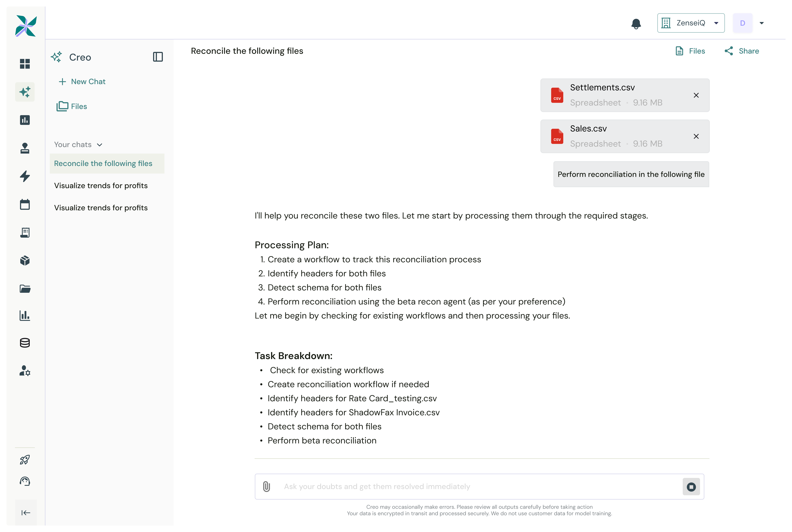The height and width of the screenshot is (532, 792).
Task: Share the current conversation
Action: click(x=742, y=51)
